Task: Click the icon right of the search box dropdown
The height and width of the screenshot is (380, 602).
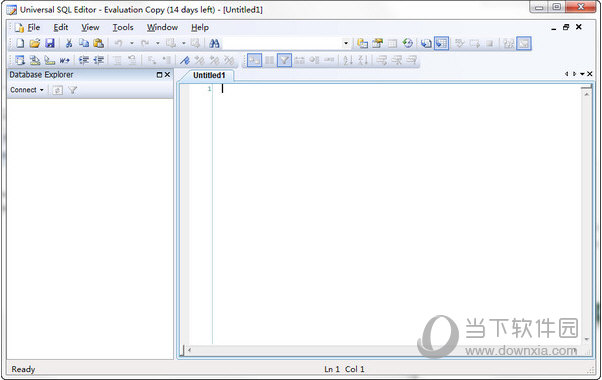Action: pyautogui.click(x=362, y=43)
